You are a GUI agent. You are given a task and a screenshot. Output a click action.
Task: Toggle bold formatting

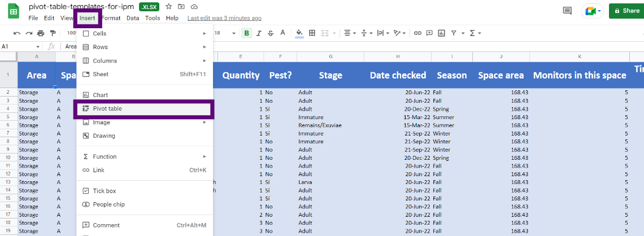(246, 33)
